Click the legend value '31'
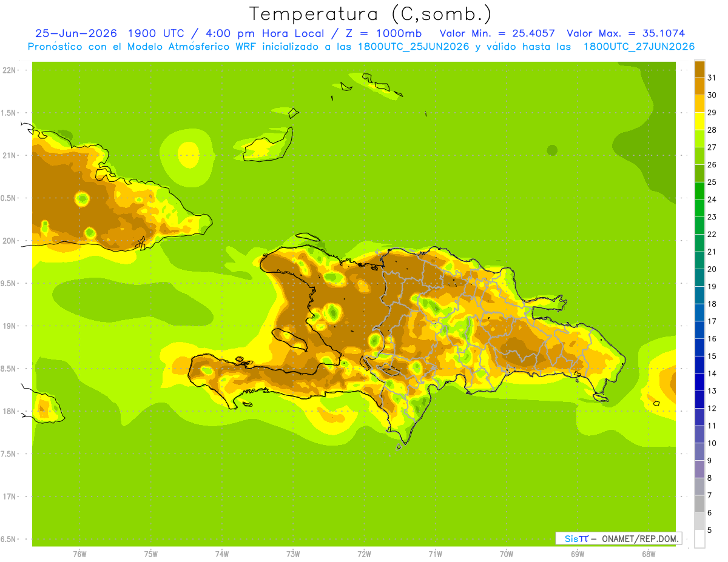The height and width of the screenshot is (562, 728). tap(712, 78)
